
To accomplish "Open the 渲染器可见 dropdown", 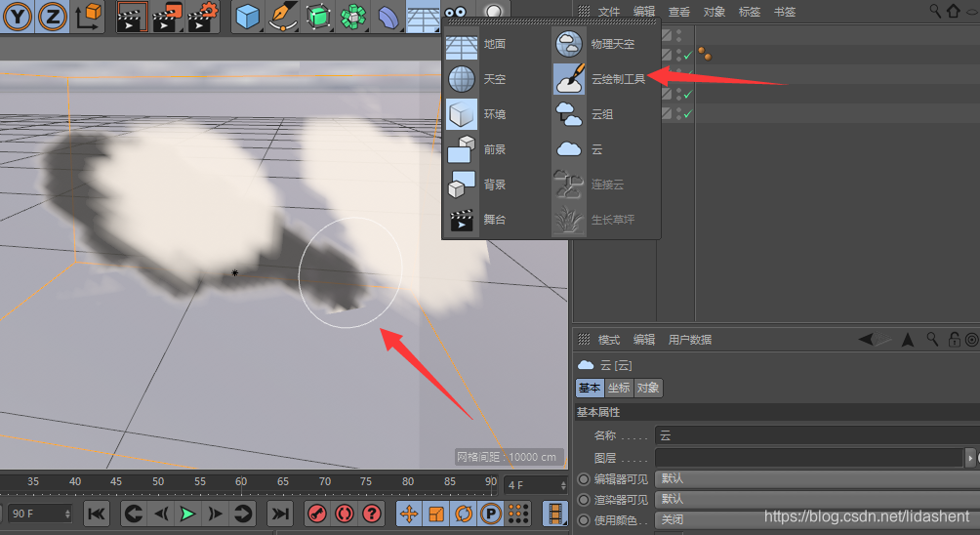I will pos(818,500).
